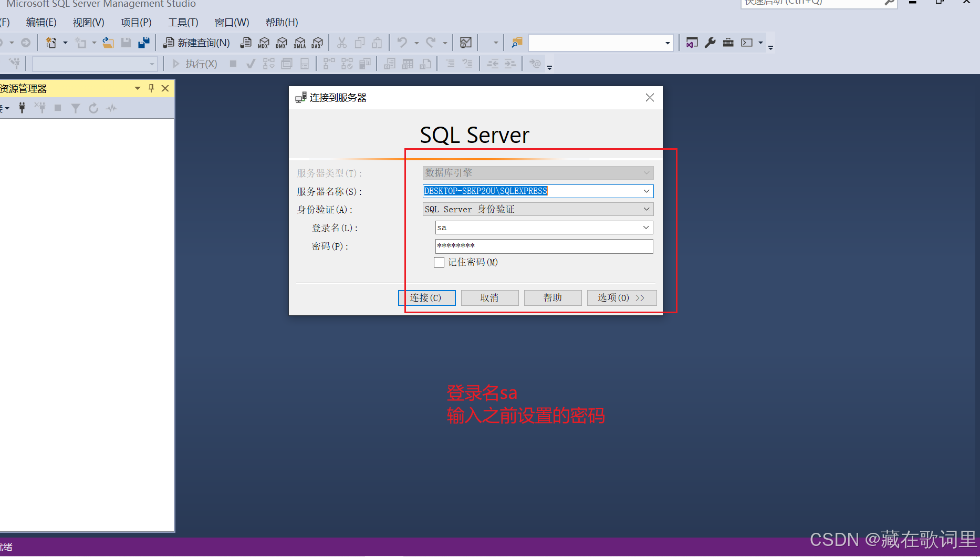Viewport: 980px width, 557px height.
Task: Click the Connect plug icon in Object Explorer
Action: (x=22, y=108)
